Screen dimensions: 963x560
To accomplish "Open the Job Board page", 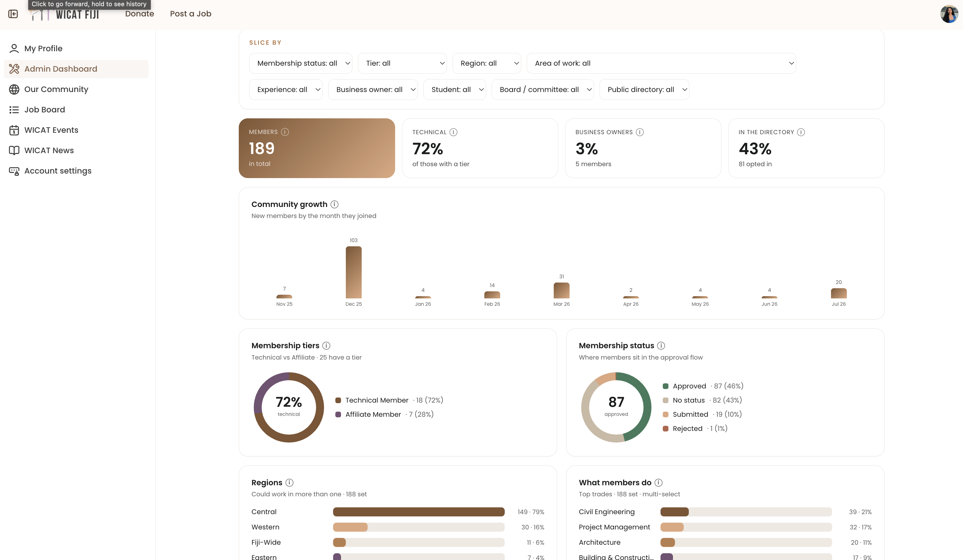I will coord(76,110).
